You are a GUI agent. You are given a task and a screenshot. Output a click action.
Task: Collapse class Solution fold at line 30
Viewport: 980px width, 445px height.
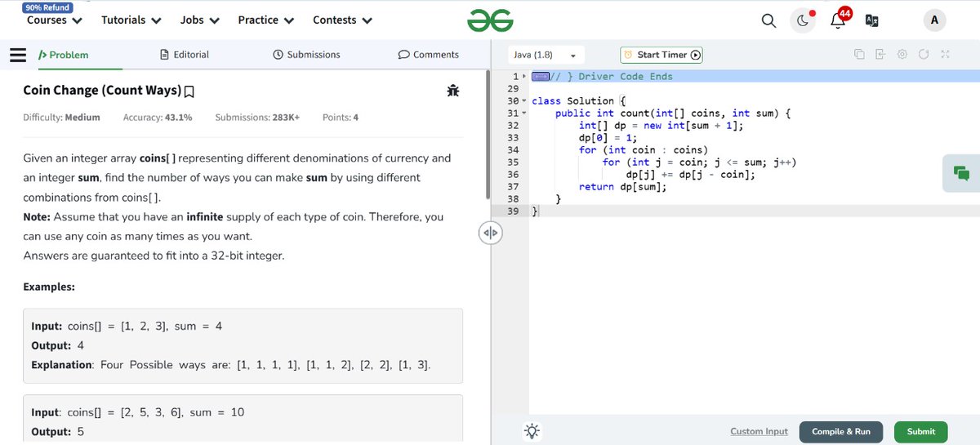click(525, 101)
